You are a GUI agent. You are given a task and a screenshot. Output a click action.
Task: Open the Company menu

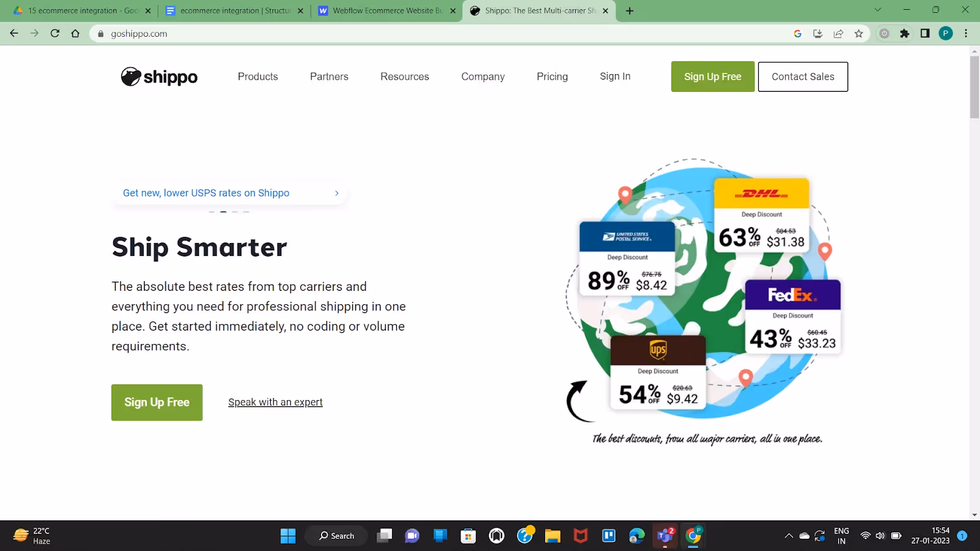pos(483,77)
